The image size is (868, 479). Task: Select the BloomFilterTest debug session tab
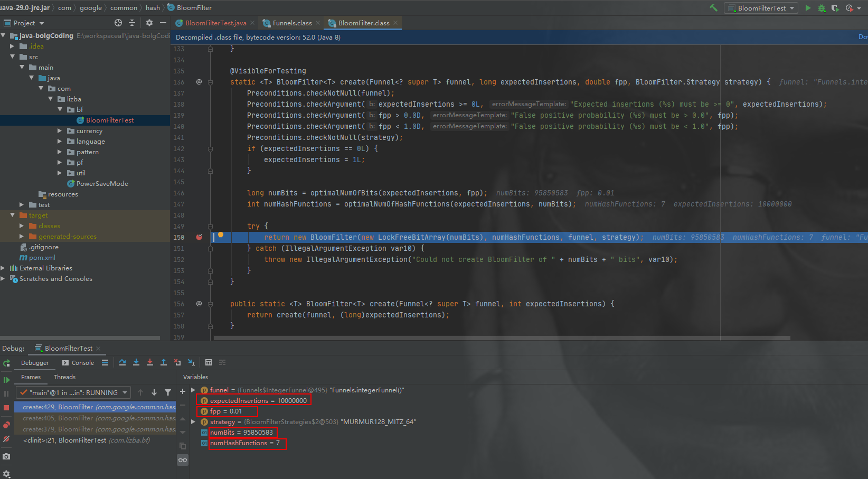68,349
